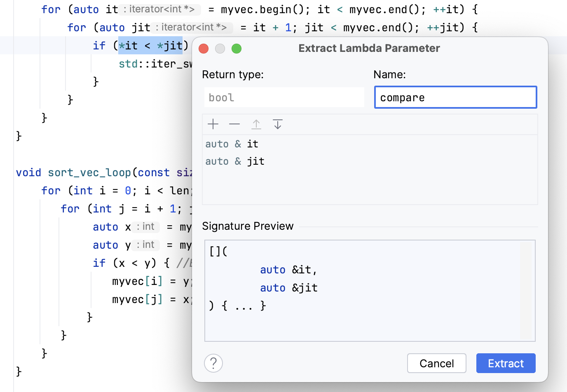Edit the Name field containing compare
Screen dimensions: 567x392
[455, 97]
